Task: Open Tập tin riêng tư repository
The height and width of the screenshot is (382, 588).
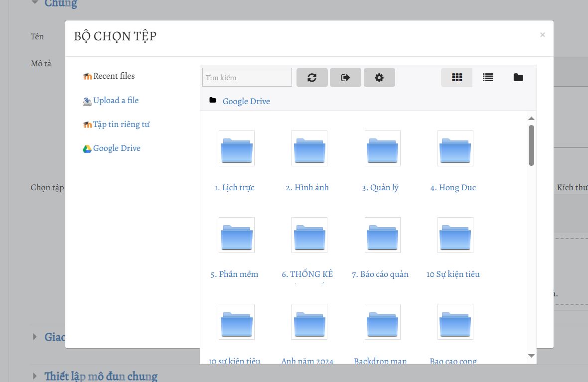Action: 121,125
